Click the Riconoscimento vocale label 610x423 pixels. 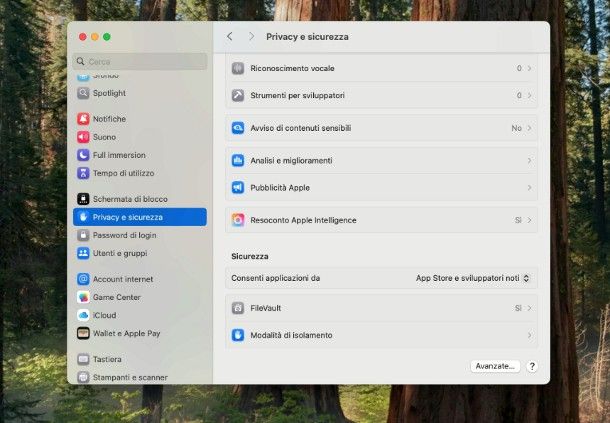[x=292, y=68]
